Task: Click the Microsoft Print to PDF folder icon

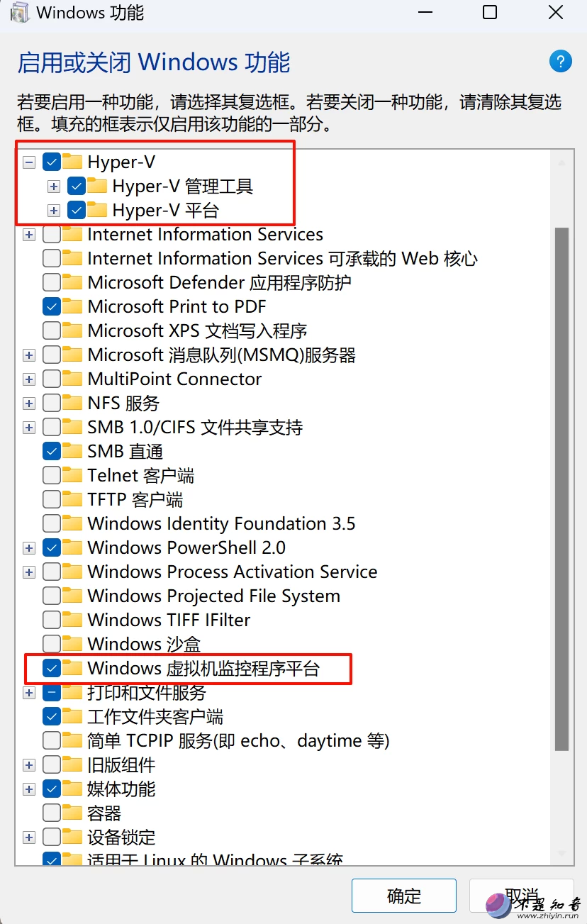Action: [72, 306]
